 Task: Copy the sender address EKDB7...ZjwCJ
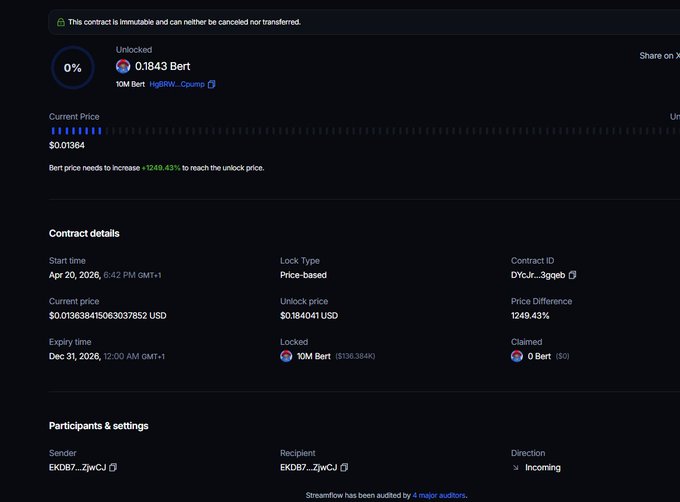click(113, 467)
